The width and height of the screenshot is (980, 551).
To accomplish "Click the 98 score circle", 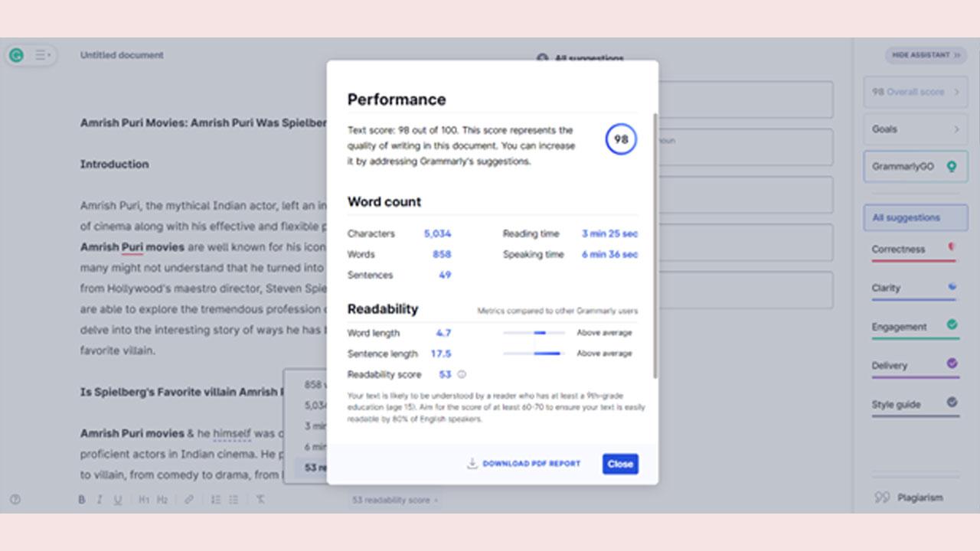I will tap(621, 139).
